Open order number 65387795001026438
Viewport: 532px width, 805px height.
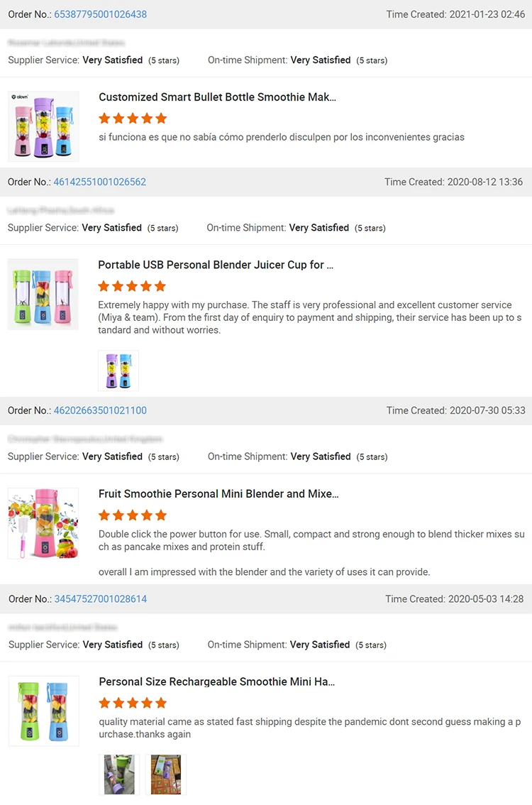tap(100, 14)
